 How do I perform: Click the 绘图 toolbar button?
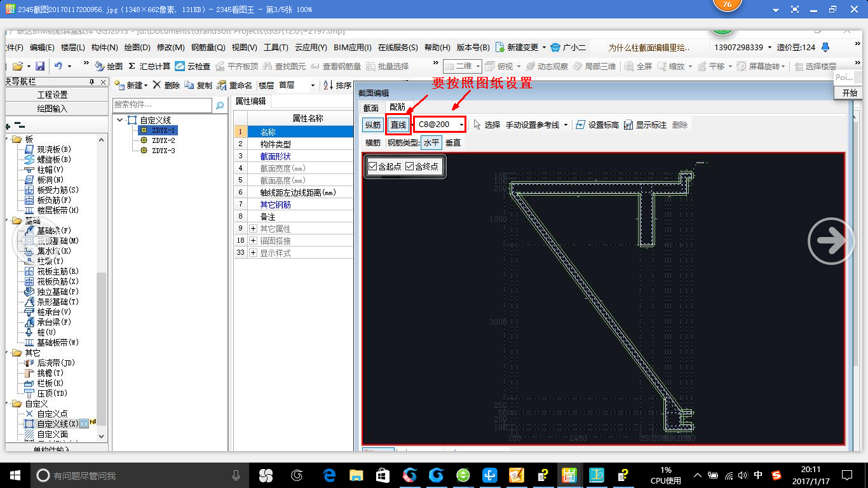pos(109,66)
